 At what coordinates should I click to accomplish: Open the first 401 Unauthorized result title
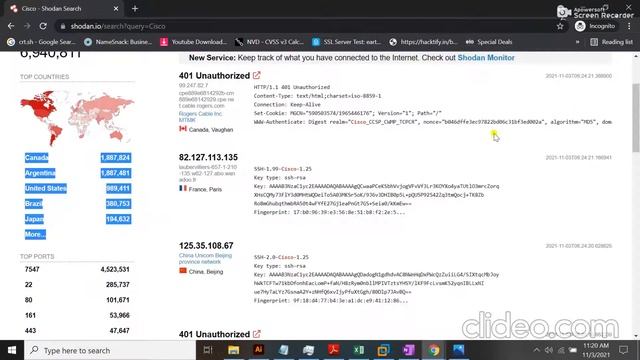pos(214,76)
